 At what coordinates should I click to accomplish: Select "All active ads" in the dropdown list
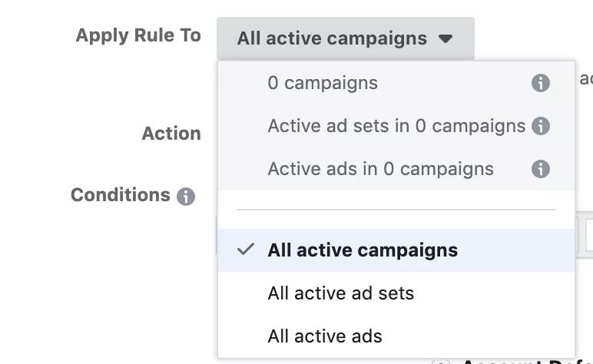[x=324, y=336]
